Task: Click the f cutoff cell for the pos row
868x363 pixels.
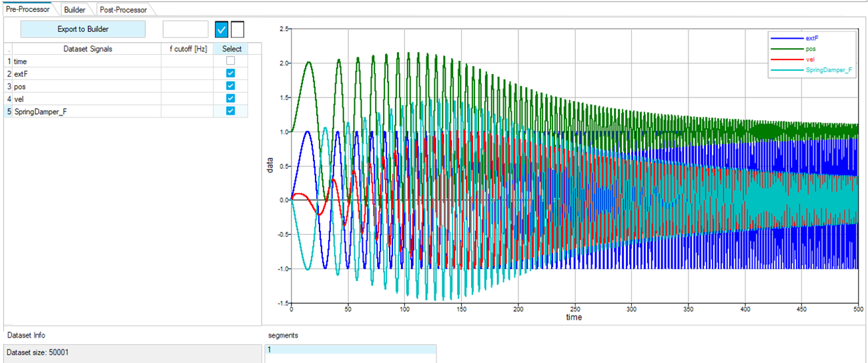Action: pos(187,87)
